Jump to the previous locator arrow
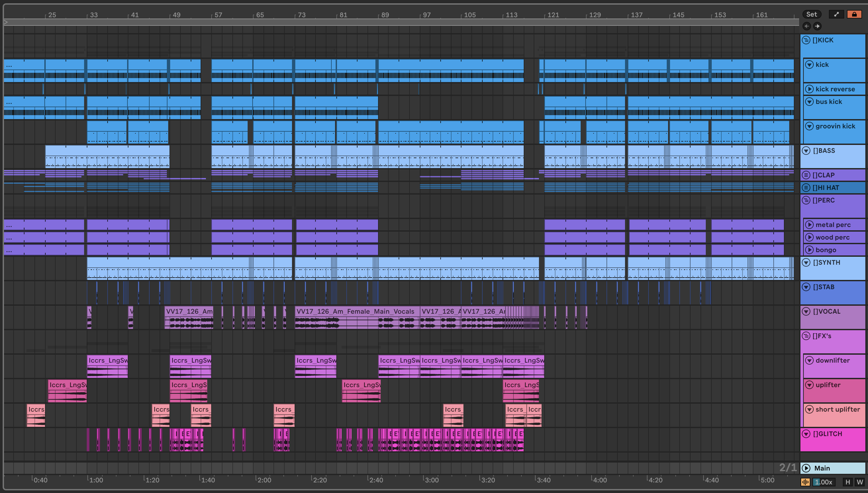868x493 pixels. tap(807, 26)
